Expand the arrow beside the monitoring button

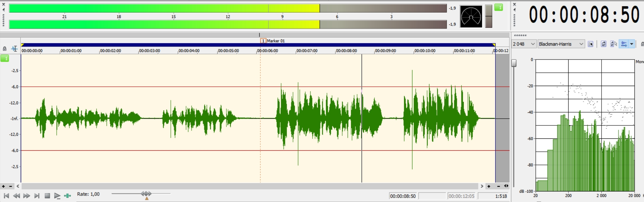(631, 44)
